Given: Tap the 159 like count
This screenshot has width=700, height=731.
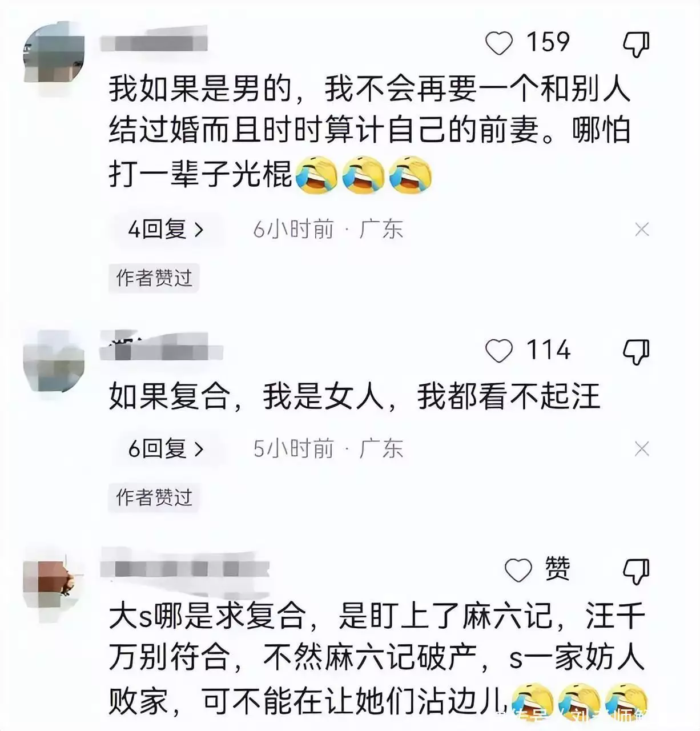Looking at the screenshot, I should click(x=548, y=43).
